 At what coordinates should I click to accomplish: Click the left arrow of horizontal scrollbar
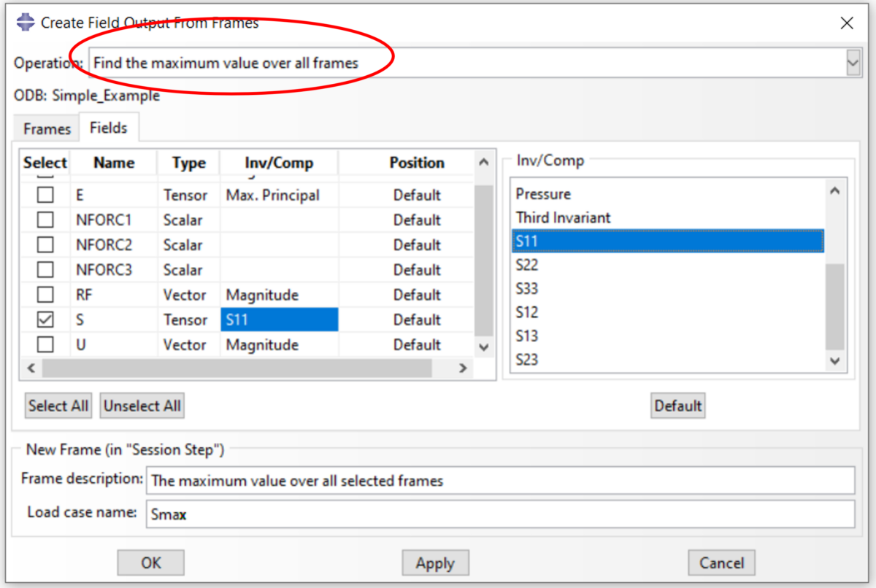(30, 369)
